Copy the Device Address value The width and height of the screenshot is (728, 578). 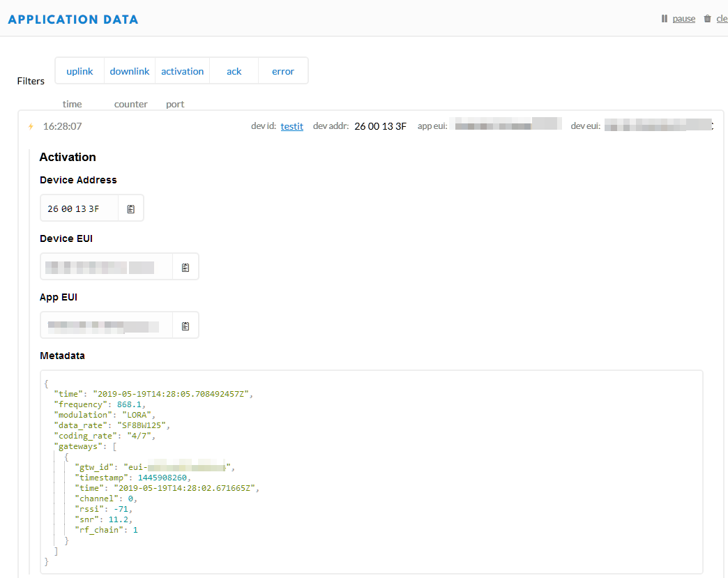pyautogui.click(x=130, y=208)
